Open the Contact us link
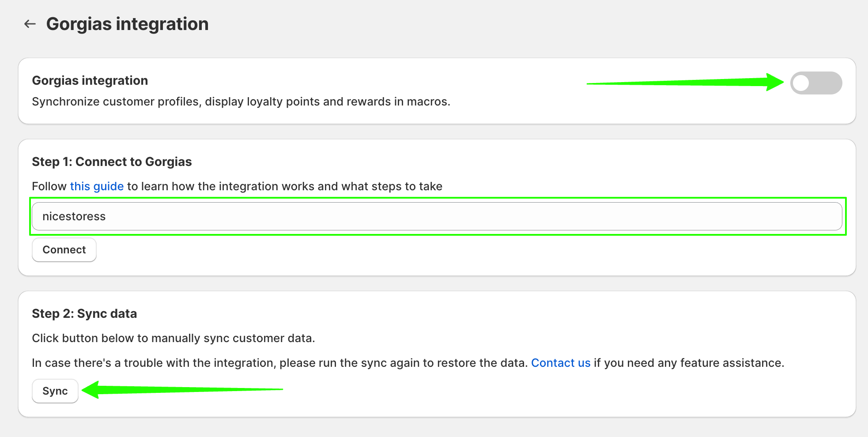Image resolution: width=868 pixels, height=437 pixels. point(561,363)
